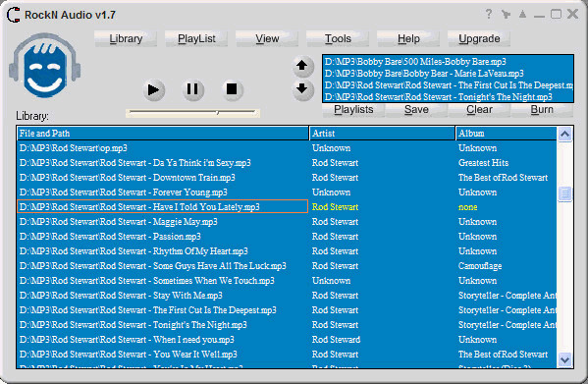
Task: Open the Library menu
Action: pyautogui.click(x=126, y=38)
